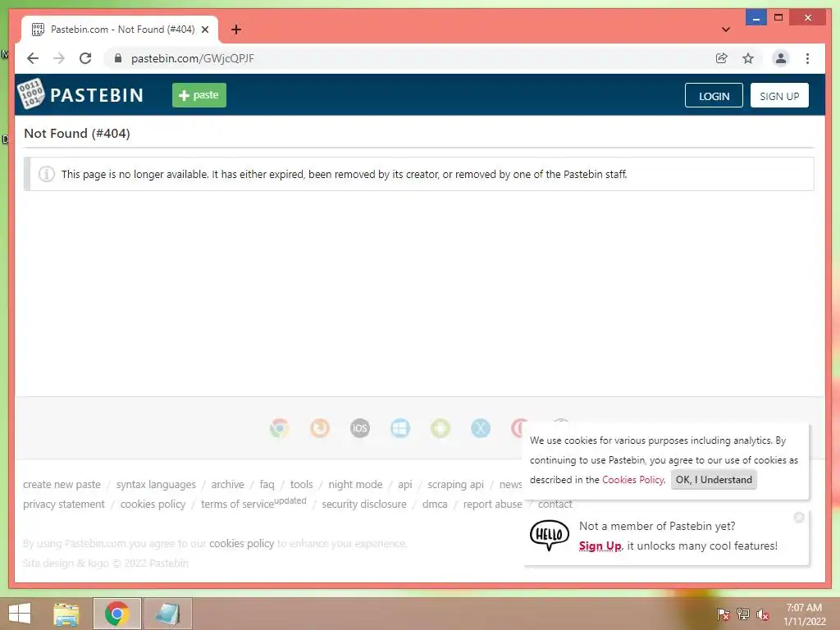Open File Explorer from taskbar
840x630 pixels.
tap(66, 614)
